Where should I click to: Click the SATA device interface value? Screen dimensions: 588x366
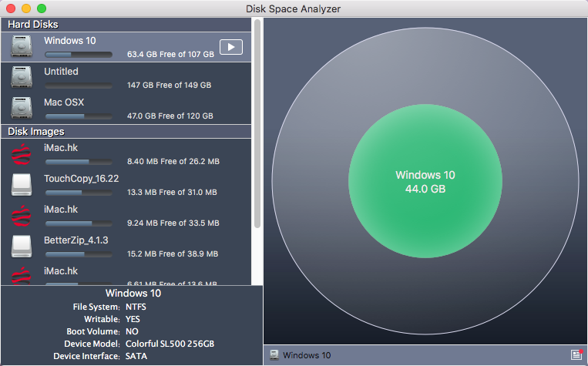tap(136, 356)
